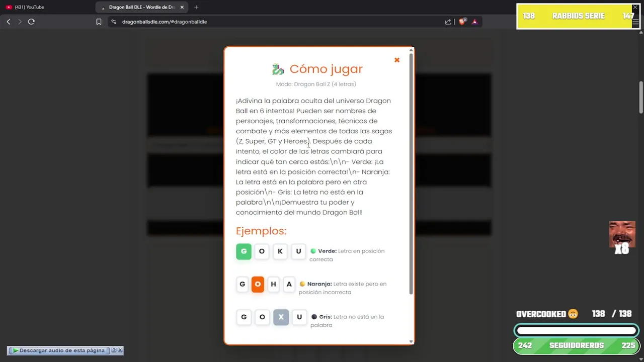Click the H tile in GOHA example

click(273, 284)
